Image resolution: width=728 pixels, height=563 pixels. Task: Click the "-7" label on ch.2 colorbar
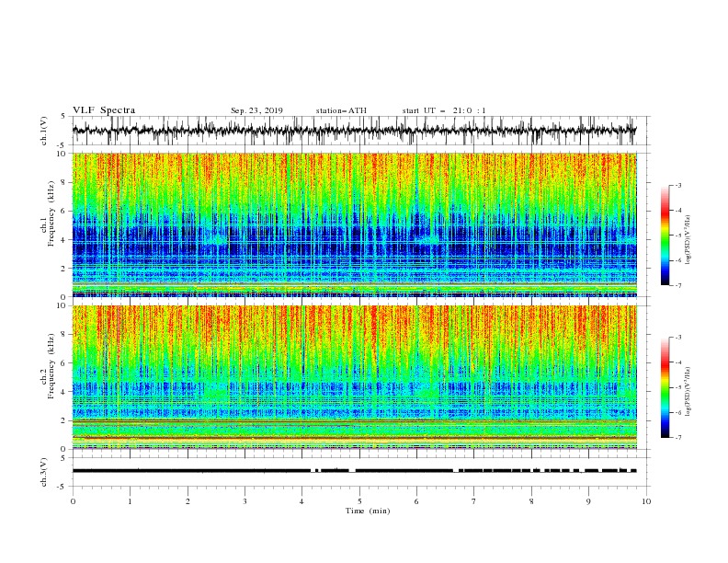(678, 437)
